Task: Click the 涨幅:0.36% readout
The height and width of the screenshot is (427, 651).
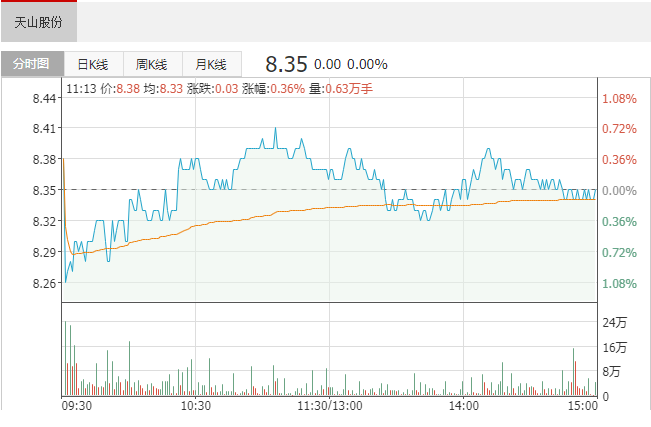Action: pos(273,88)
